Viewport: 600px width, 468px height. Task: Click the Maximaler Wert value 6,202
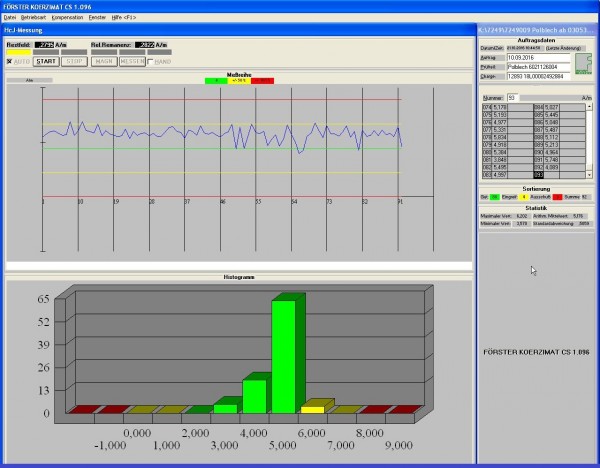point(522,216)
